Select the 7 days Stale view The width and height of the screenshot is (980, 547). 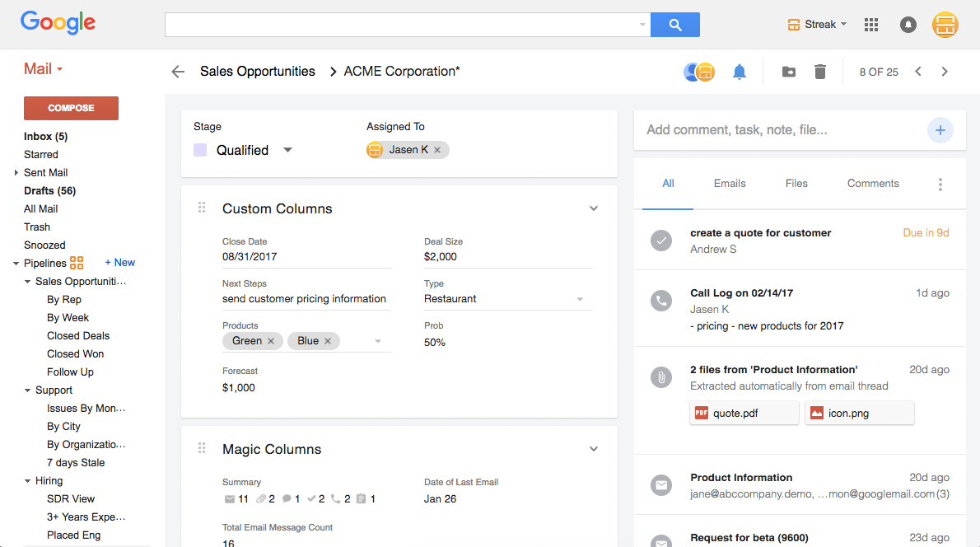[76, 463]
